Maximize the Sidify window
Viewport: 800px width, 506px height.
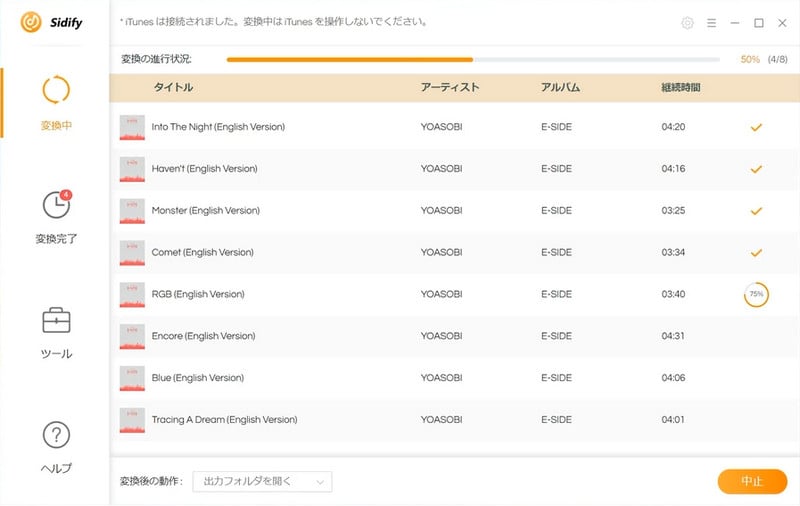(759, 23)
